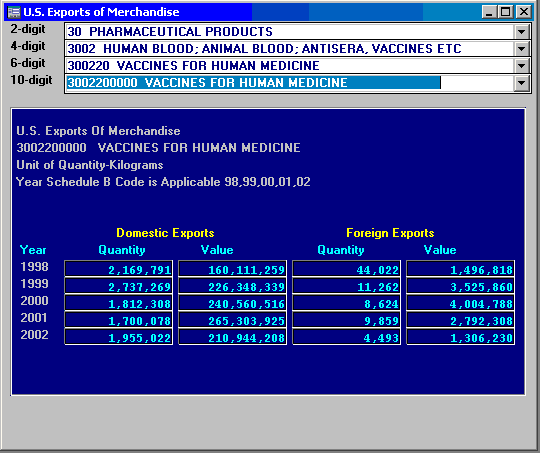Click the 6-digit label

tap(28, 63)
